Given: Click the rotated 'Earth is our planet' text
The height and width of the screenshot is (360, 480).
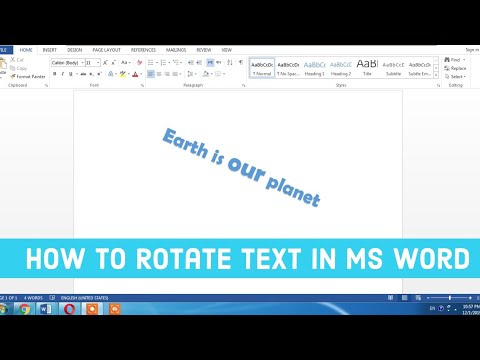Looking at the screenshot, I should pyautogui.click(x=241, y=167).
